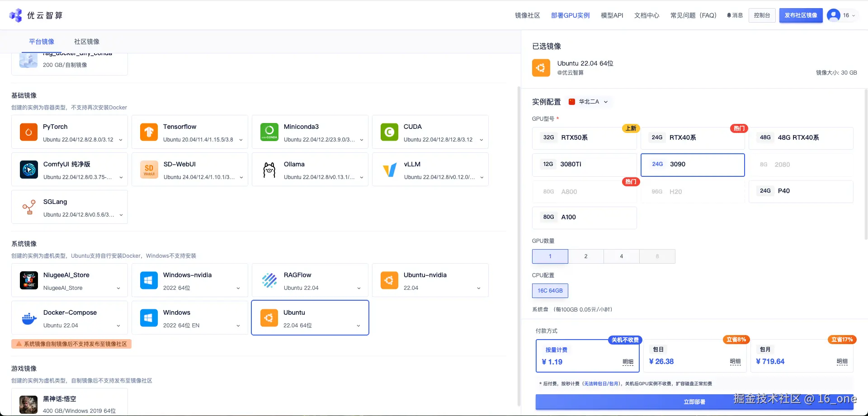Open 镜像社区 in top navigation
Viewport: 868px width, 416px height.
(528, 15)
